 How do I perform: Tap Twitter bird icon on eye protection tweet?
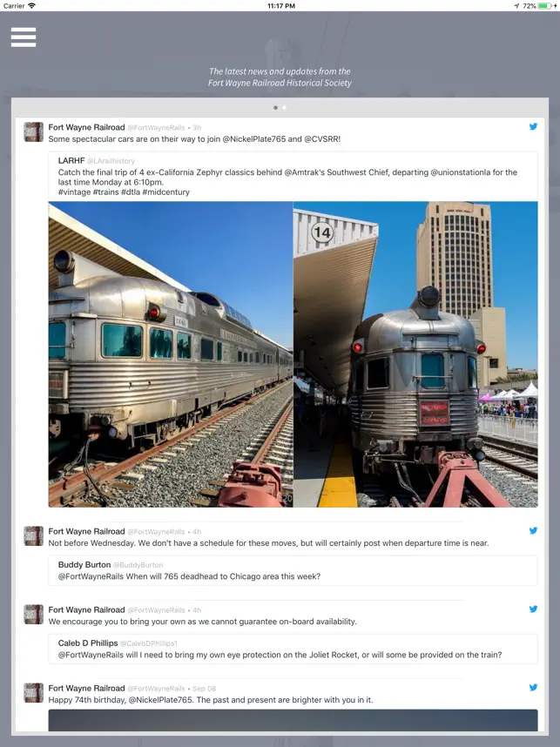click(533, 609)
